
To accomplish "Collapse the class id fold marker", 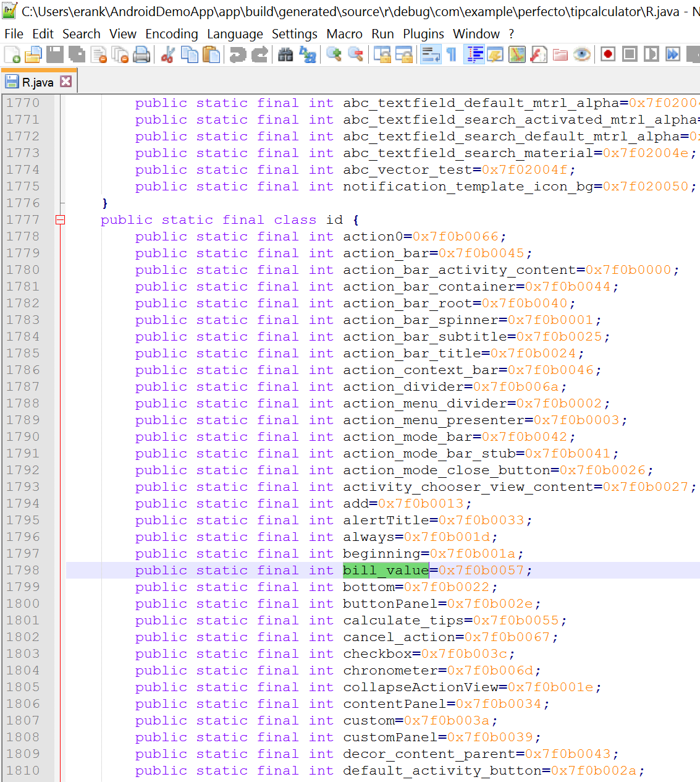I will tap(60, 220).
